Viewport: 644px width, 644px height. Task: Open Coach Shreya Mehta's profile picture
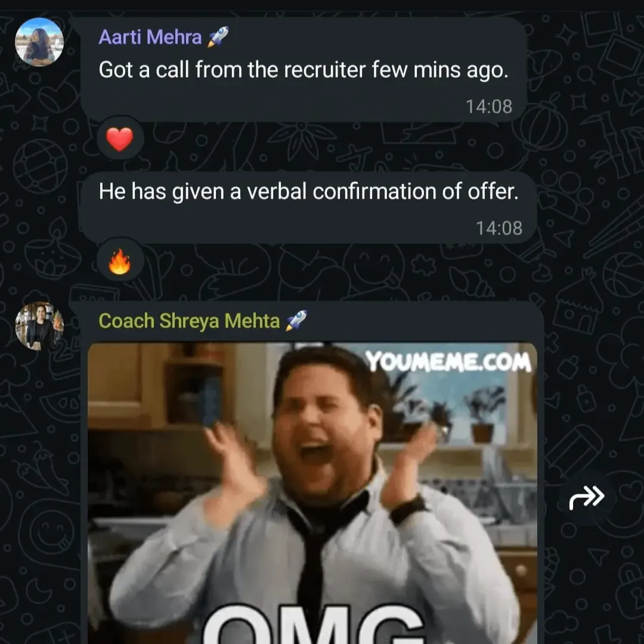pyautogui.click(x=39, y=326)
